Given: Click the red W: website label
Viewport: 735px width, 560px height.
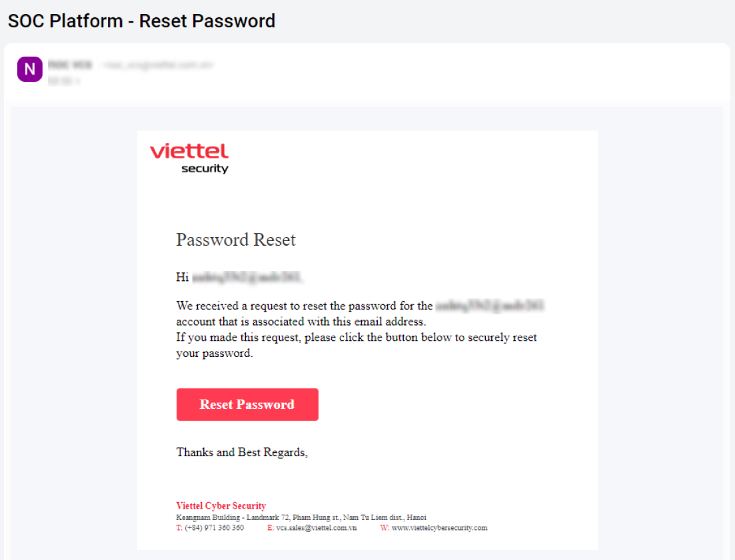Looking at the screenshot, I should pos(384,528).
